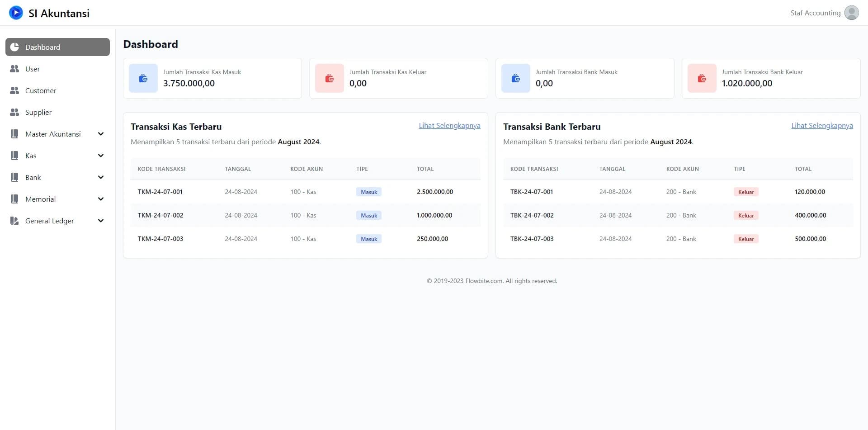Click the red wallet icon for Kas Keluar
Viewport: 868px width, 430px height.
[330, 78]
